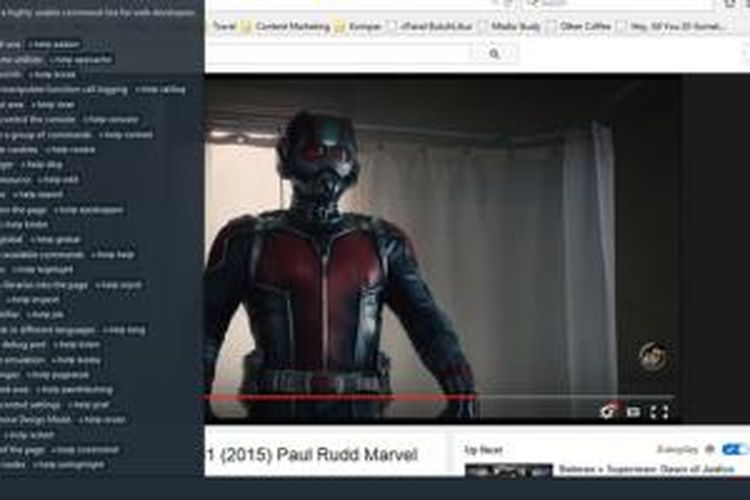Click the 'help lang' command chip

click(124, 330)
